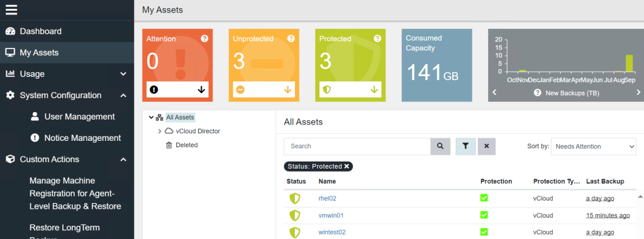The width and height of the screenshot is (644, 239).
Task: Open the vmwin01 asset link
Action: coord(331,215)
